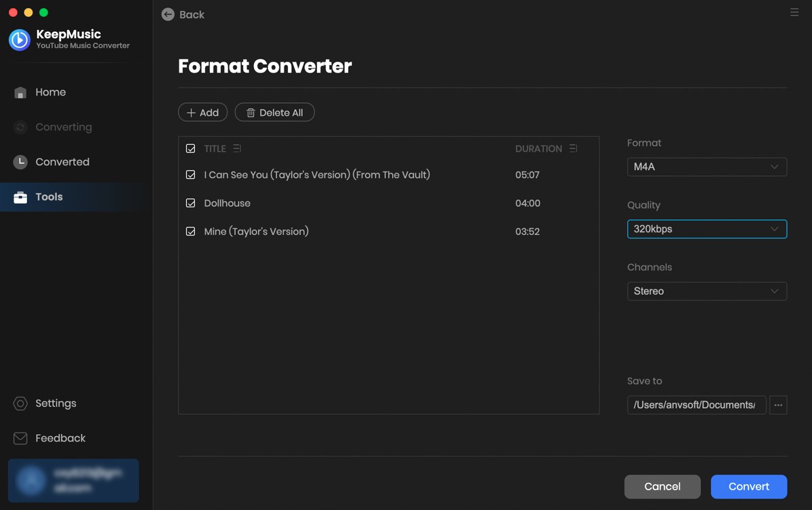This screenshot has height=510, width=812.
Task: Go to Home in sidebar
Action: coord(51,92)
